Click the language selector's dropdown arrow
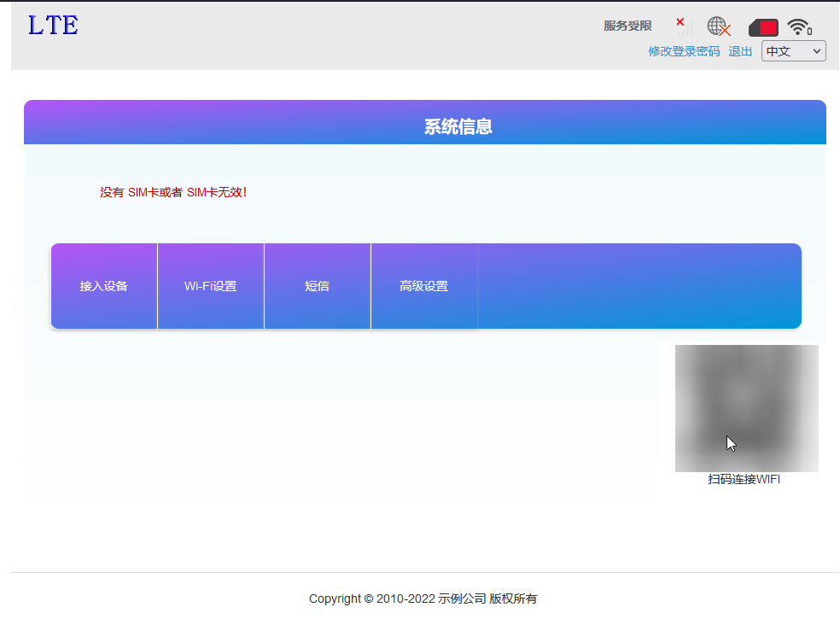Viewport: 840px width, 619px height. click(x=817, y=50)
